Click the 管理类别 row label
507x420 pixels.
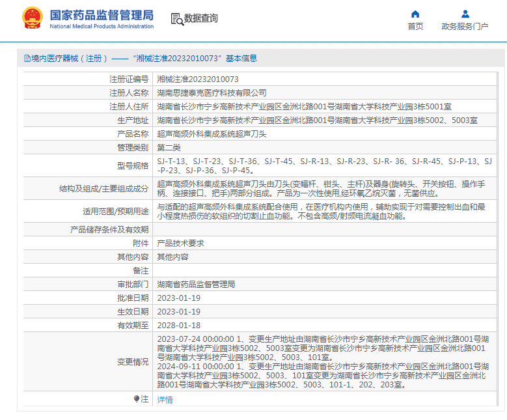point(133,148)
